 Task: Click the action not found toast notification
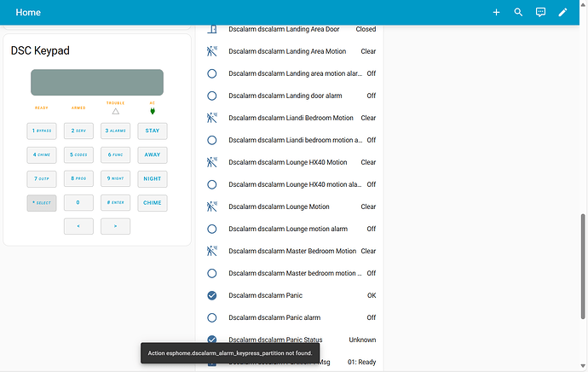click(x=230, y=353)
